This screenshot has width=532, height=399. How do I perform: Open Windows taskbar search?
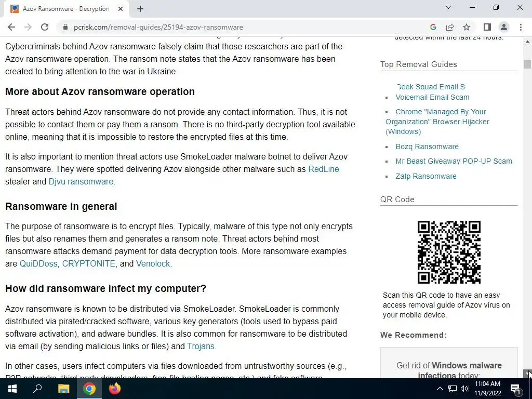click(37, 389)
